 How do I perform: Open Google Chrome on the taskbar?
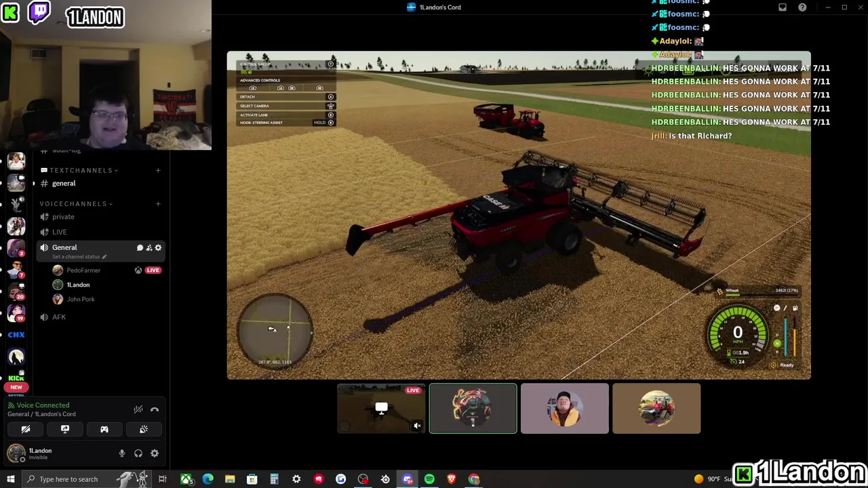474,479
